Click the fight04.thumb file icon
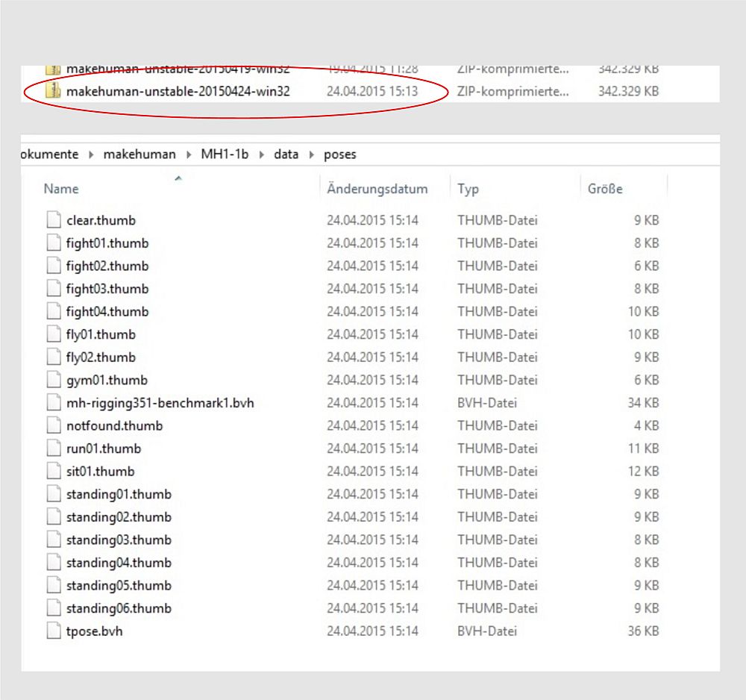The width and height of the screenshot is (746, 700). tap(54, 311)
